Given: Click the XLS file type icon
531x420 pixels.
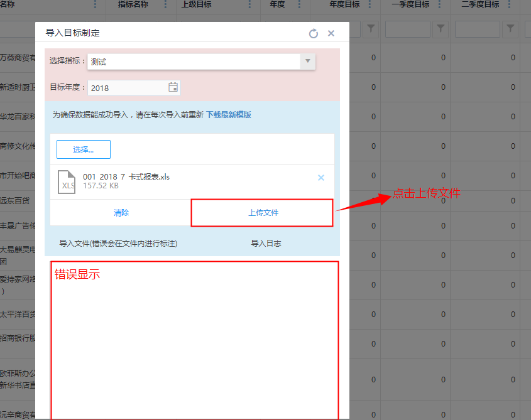Looking at the screenshot, I should pos(67,181).
